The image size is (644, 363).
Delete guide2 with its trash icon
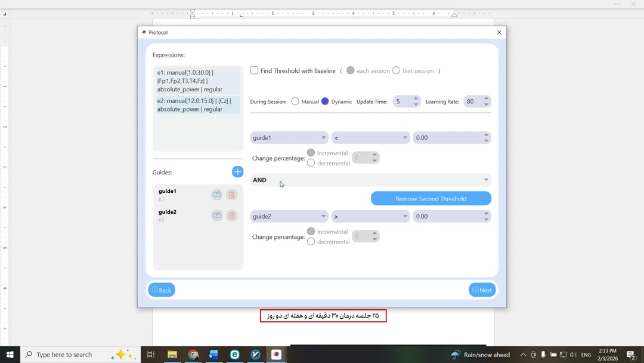[x=231, y=216]
